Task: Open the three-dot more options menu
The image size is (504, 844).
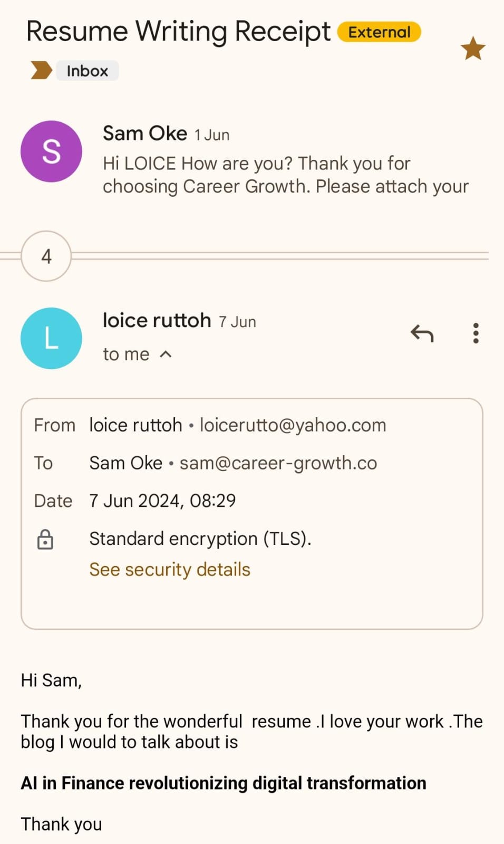Action: [x=476, y=333]
